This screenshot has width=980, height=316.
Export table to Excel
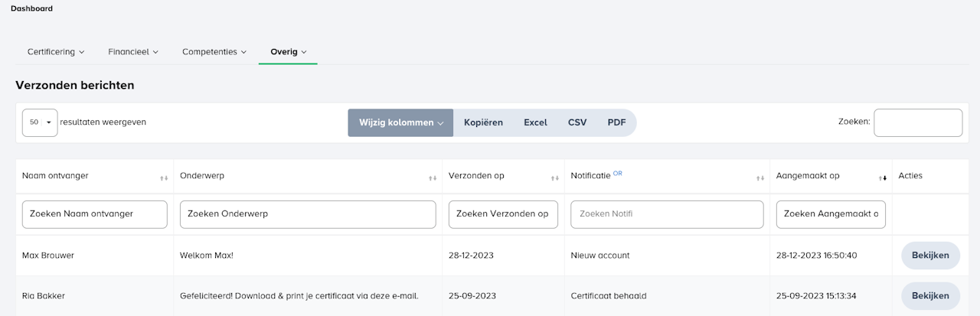click(535, 122)
